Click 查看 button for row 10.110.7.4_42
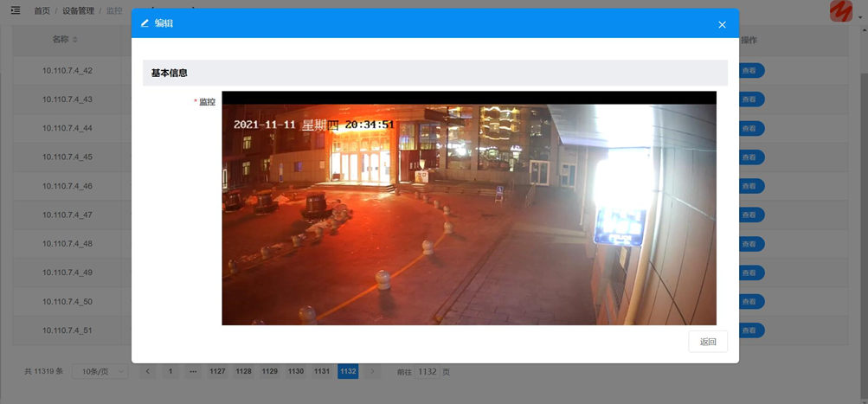This screenshot has height=404, width=868. (x=749, y=71)
